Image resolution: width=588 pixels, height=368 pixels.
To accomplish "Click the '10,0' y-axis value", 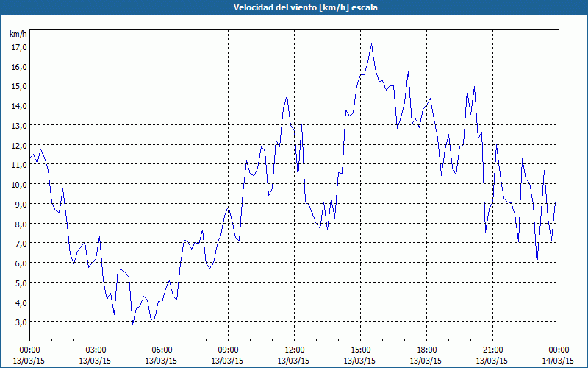I will click(x=19, y=185).
